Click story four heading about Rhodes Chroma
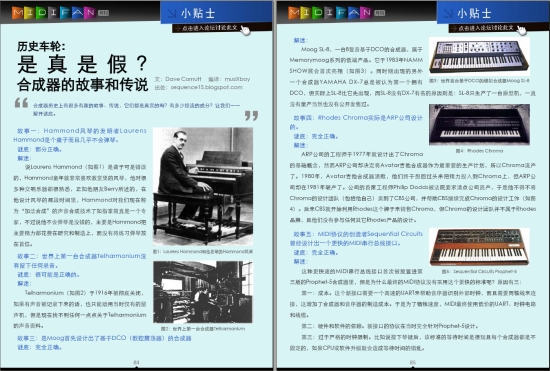Image resolution: width=550 pixels, height=371 pixels. tap(356, 122)
